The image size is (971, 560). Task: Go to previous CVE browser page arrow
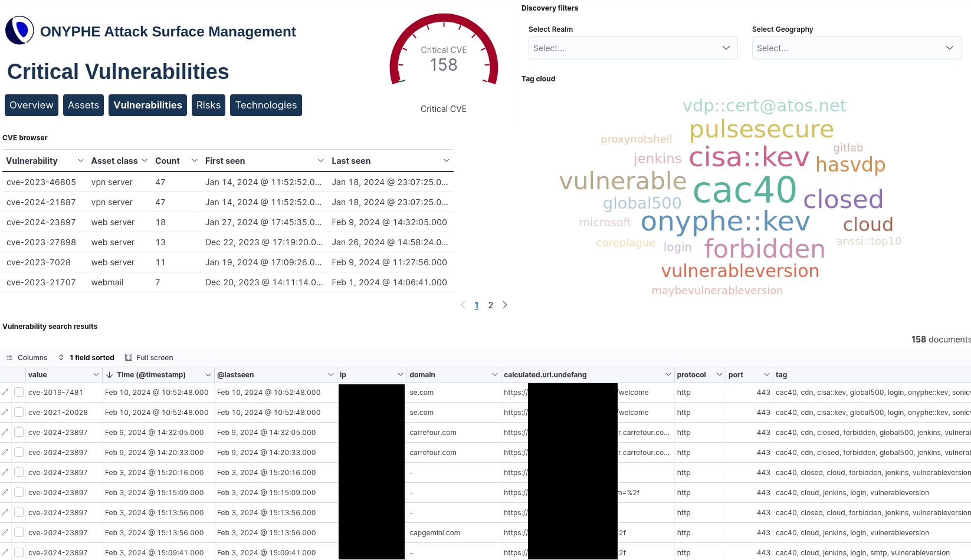[463, 305]
